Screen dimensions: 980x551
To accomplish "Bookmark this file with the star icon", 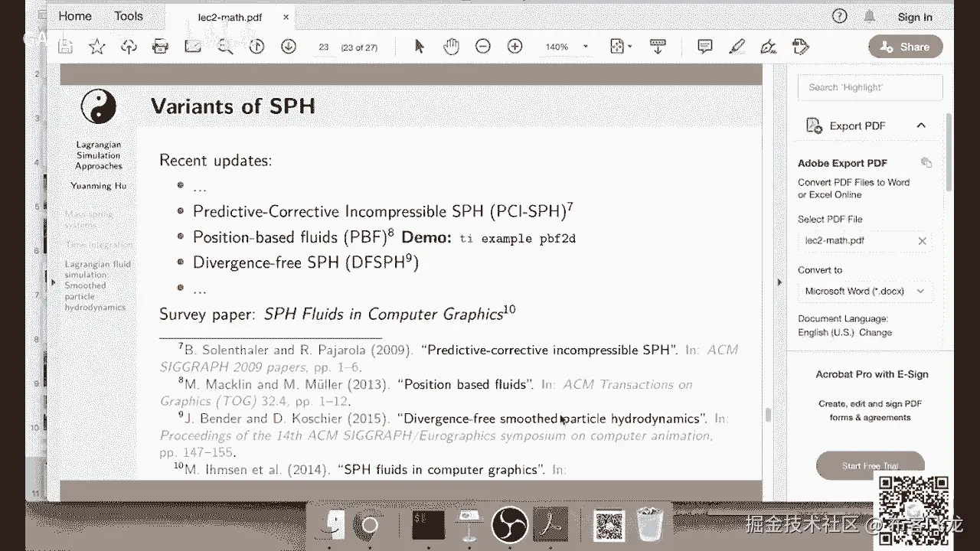I will coord(97,47).
